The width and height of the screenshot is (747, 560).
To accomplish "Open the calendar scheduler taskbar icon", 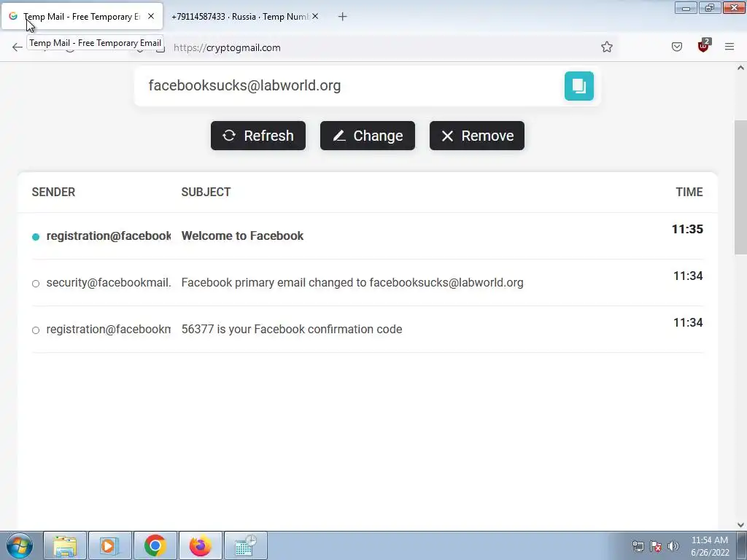I will (245, 545).
